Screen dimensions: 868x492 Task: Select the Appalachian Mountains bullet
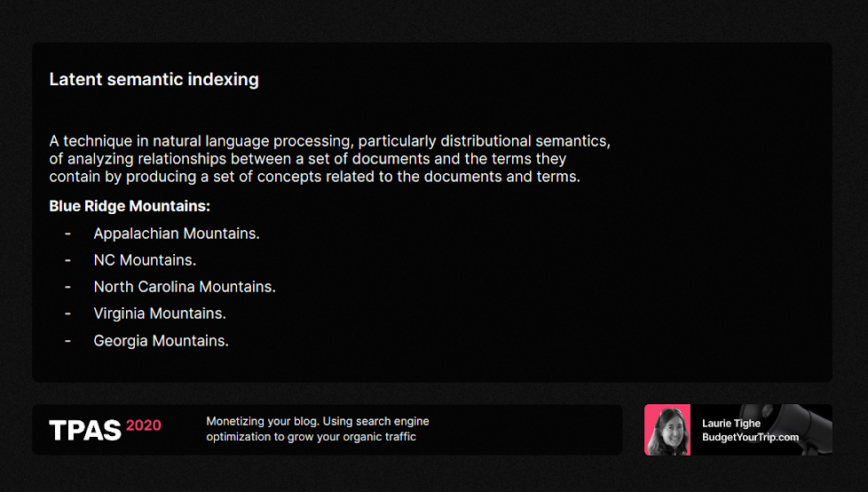click(177, 234)
